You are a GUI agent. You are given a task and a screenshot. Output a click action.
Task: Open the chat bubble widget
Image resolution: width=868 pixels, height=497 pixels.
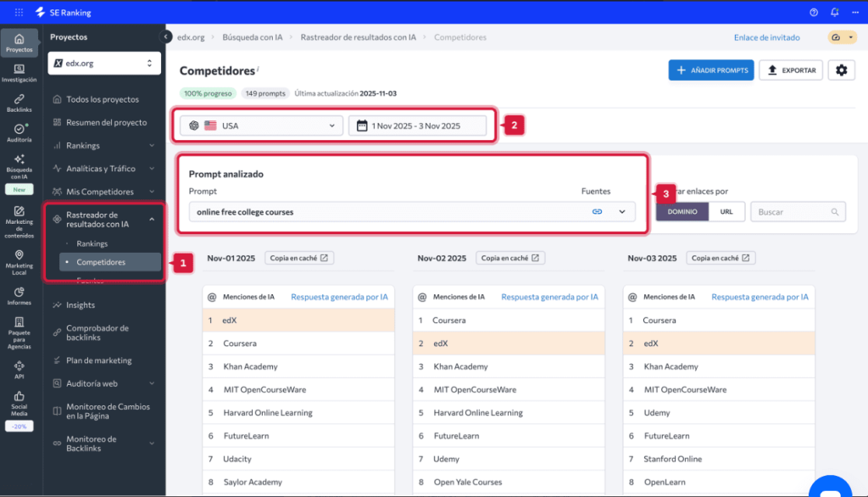[x=831, y=488]
